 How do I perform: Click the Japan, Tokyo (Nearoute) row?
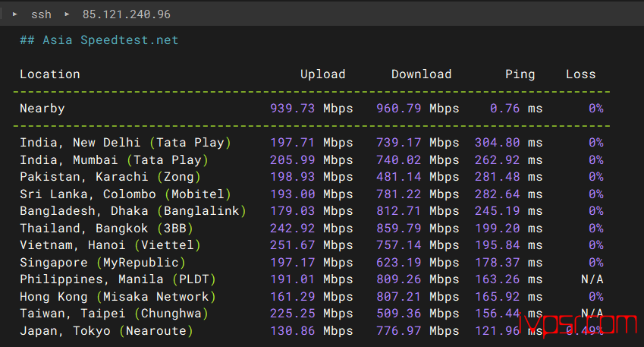point(311,330)
